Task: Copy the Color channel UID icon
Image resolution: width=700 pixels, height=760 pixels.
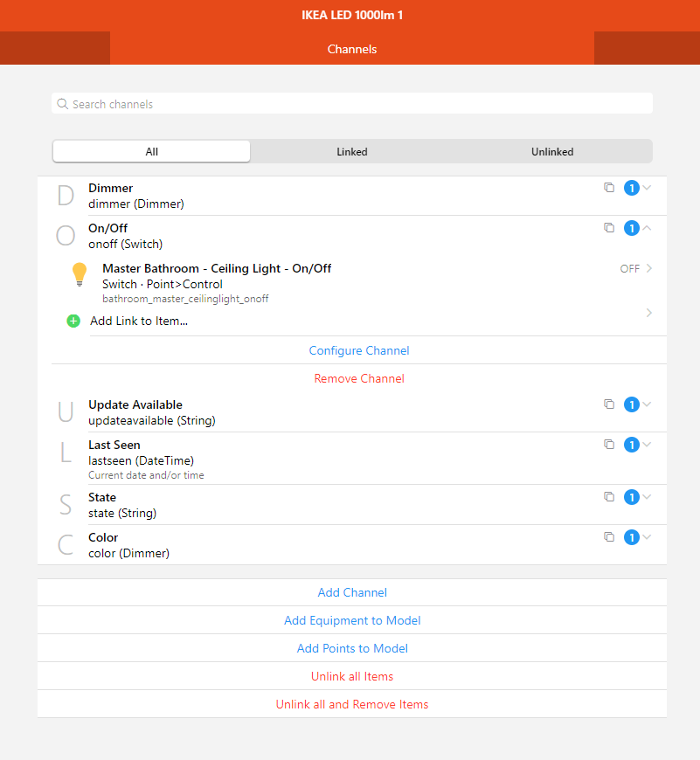Action: coord(609,537)
